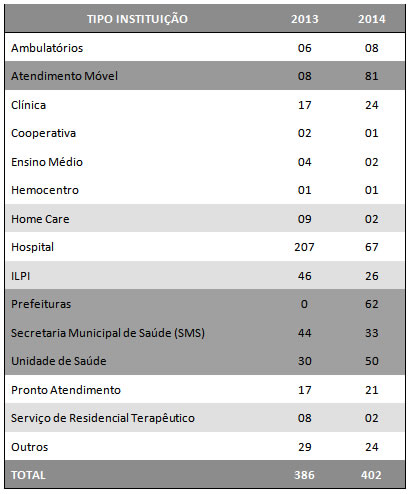The image size is (409, 494).
Task: Click the Hemocentro row label
Action: coord(45,190)
